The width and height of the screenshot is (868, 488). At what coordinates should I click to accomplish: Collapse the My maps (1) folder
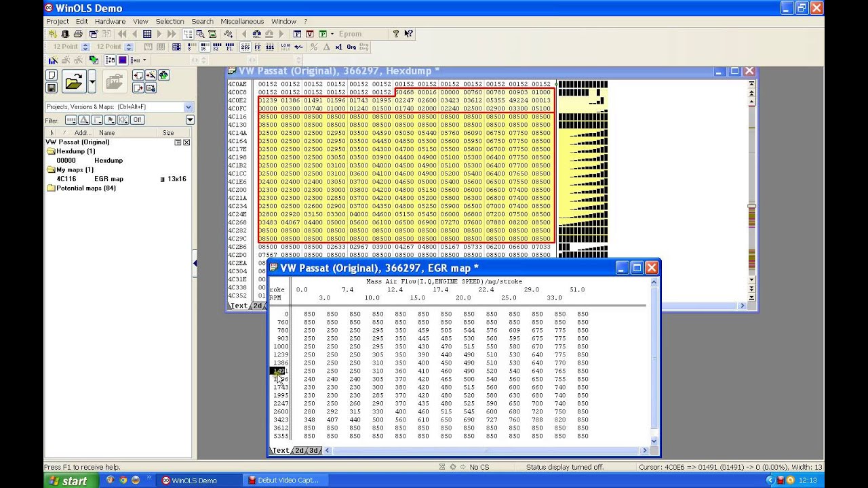pos(50,169)
